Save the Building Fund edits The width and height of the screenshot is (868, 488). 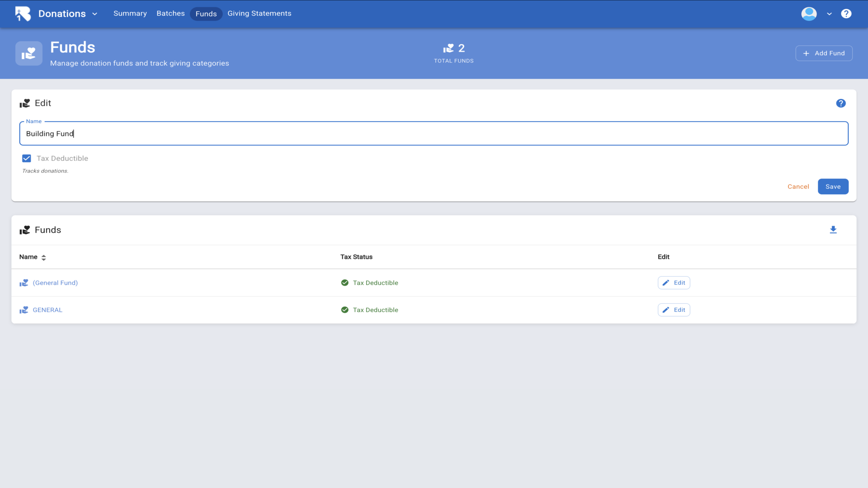tap(832, 187)
